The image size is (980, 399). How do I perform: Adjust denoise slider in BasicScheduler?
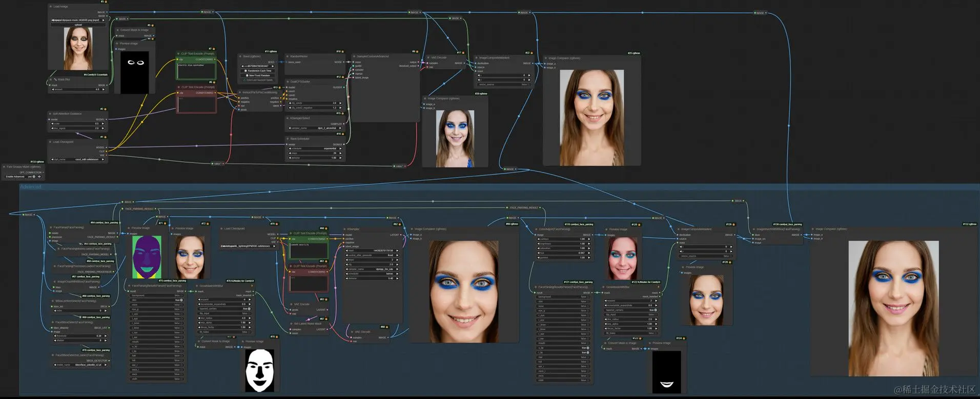pos(315,158)
